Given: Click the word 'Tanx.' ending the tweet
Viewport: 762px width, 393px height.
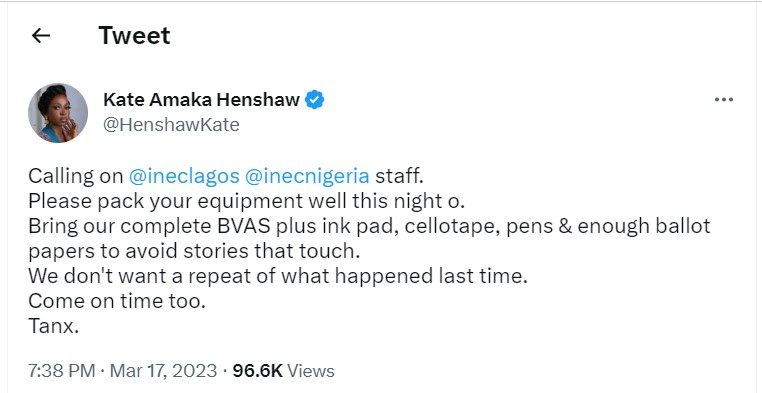Looking at the screenshot, I should click(53, 326).
